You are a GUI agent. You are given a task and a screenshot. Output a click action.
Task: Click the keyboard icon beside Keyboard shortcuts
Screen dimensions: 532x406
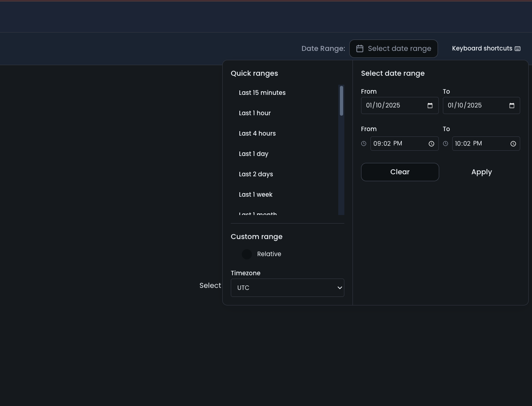click(517, 48)
